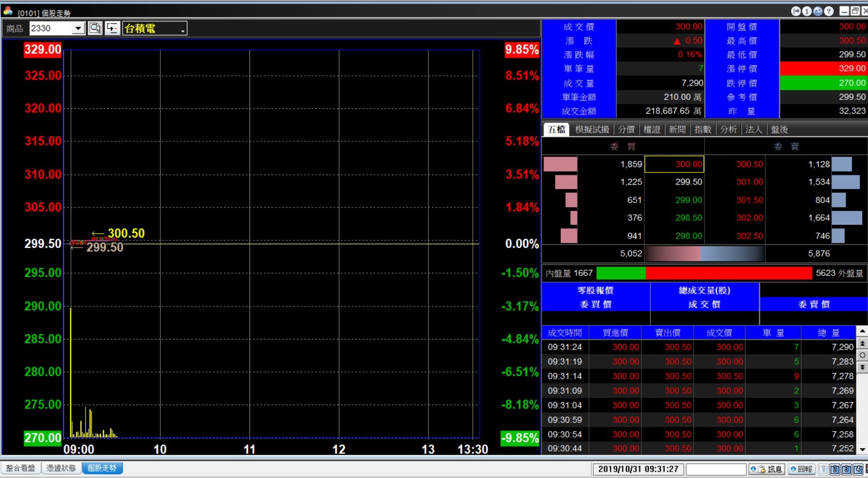Open the 指數 tab
Screen dimensions: 868x478
(x=703, y=129)
